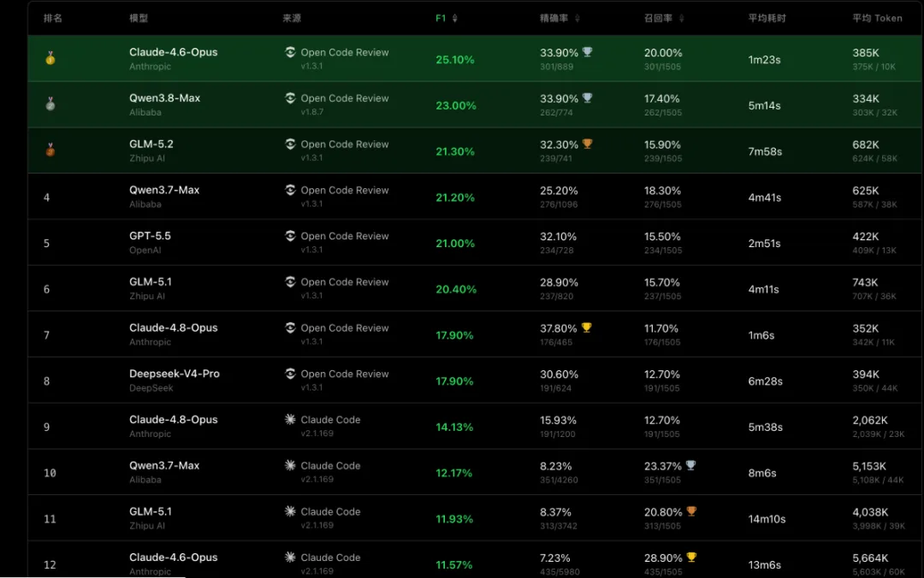
Task: Select the GLM-5.2 model name
Action: (151, 144)
